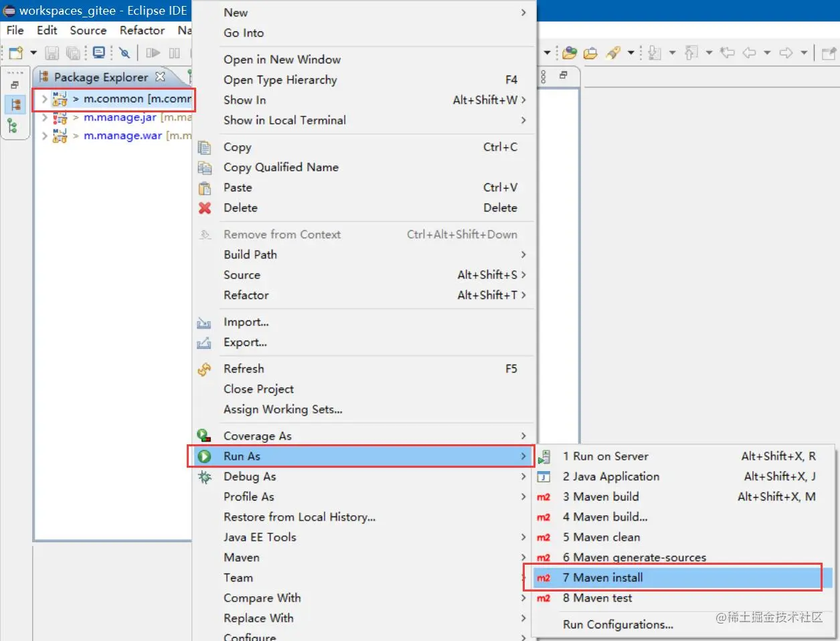Open the Previous Annotation dropdown arrow
840x641 pixels.
point(709,53)
